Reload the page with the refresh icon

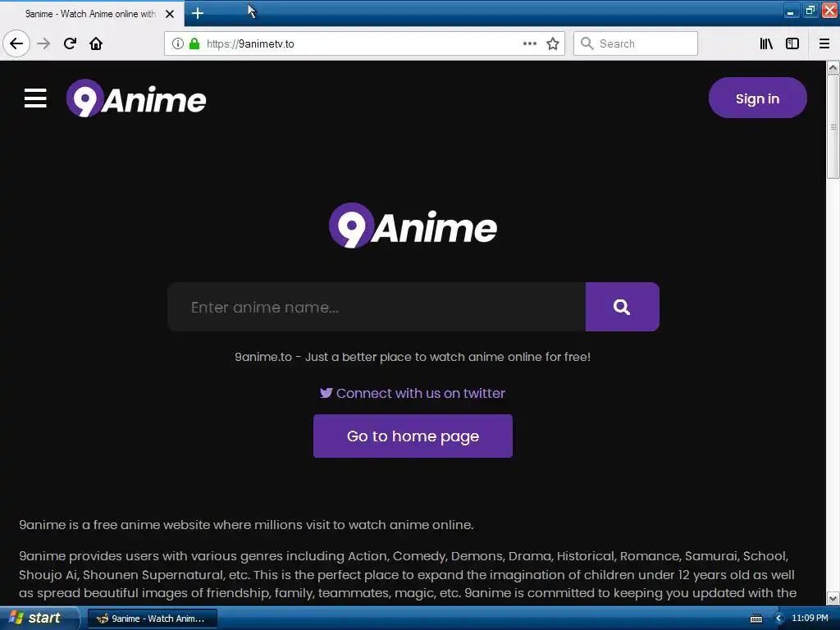(x=70, y=43)
